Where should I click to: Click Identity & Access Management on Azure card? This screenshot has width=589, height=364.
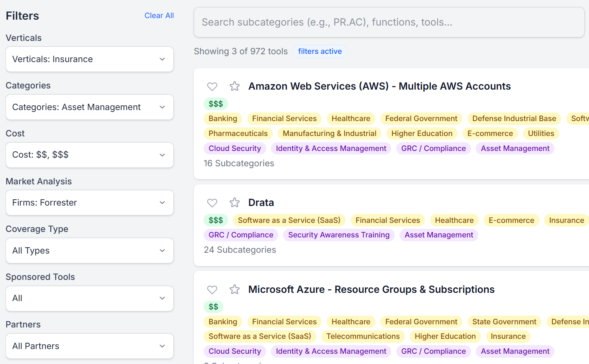click(x=331, y=351)
